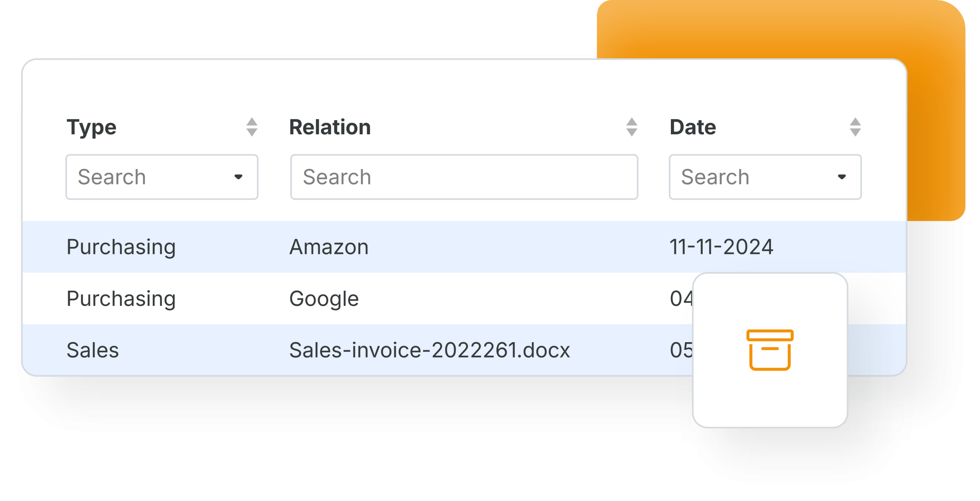The width and height of the screenshot is (980, 501).
Task: Click the Type column header
Action: [91, 127]
